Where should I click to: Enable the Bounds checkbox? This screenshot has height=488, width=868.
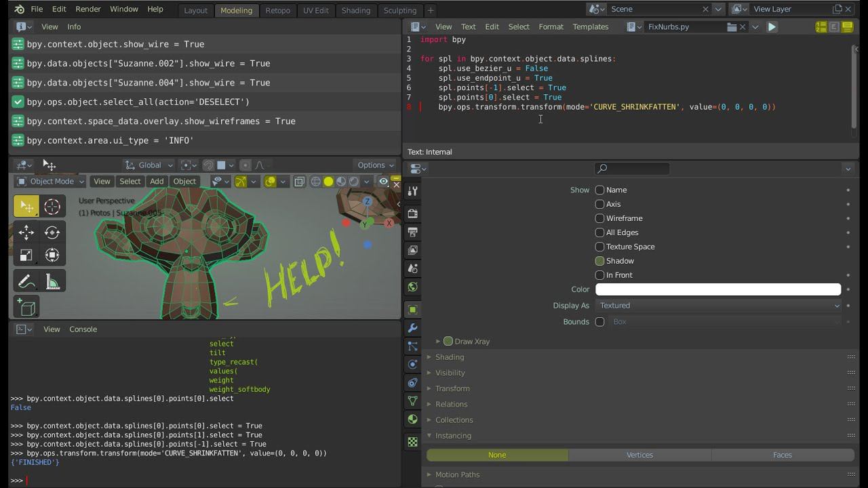point(599,322)
